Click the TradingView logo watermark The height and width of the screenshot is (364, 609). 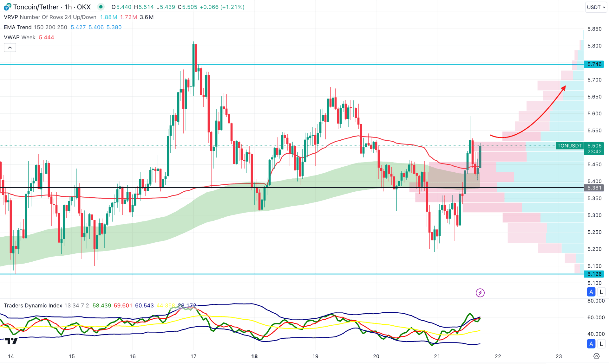(11, 341)
